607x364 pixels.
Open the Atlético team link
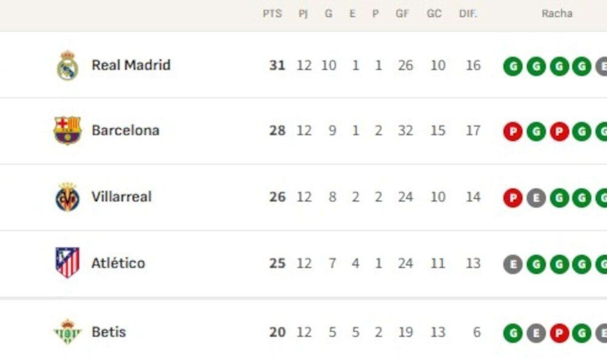pos(118,263)
